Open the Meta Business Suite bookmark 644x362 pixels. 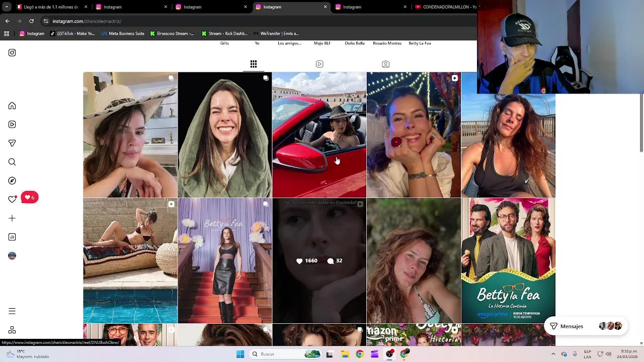[123, 34]
